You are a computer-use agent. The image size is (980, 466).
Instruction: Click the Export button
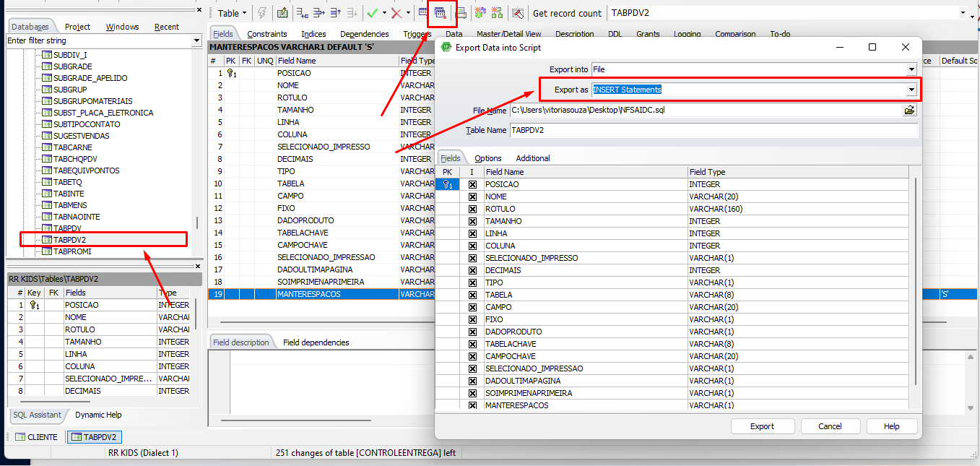(763, 426)
